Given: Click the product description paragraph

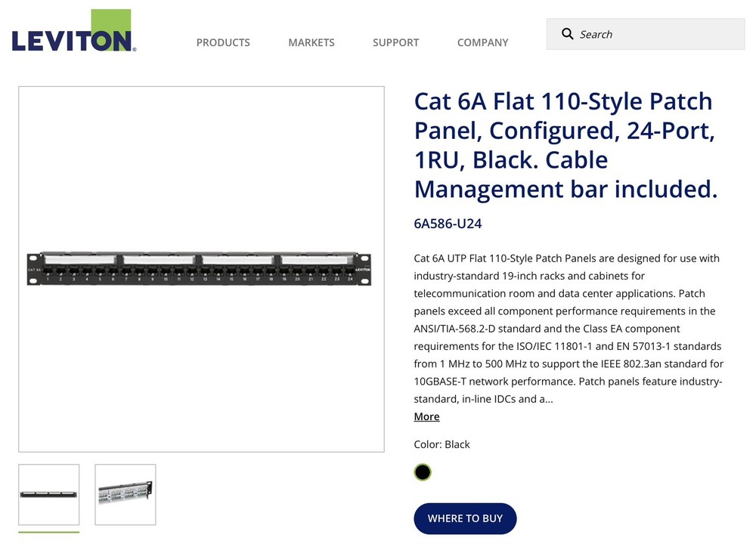Looking at the screenshot, I should pyautogui.click(x=569, y=328).
